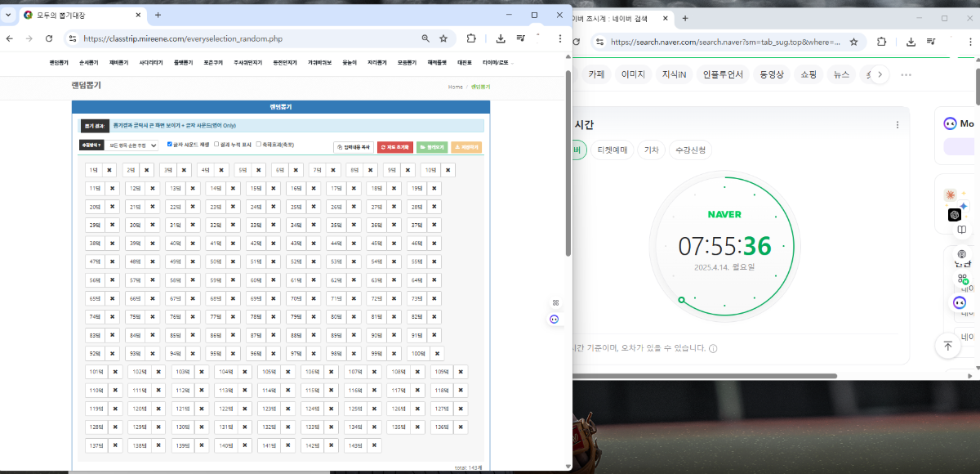
Task: Enable the 결과 누적 표시 checkbox
Action: (216, 145)
